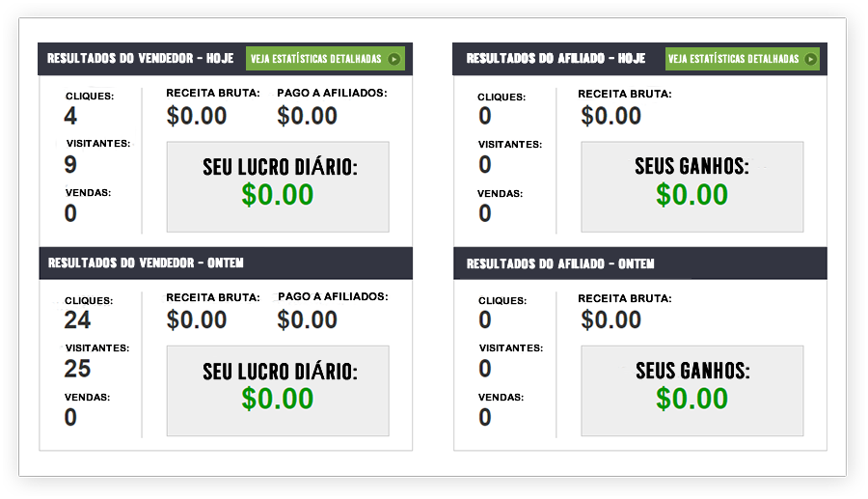The width and height of the screenshot is (868, 499).
Task: Click today's affiliate 'Seus Ganhos' box
Action: point(692,187)
